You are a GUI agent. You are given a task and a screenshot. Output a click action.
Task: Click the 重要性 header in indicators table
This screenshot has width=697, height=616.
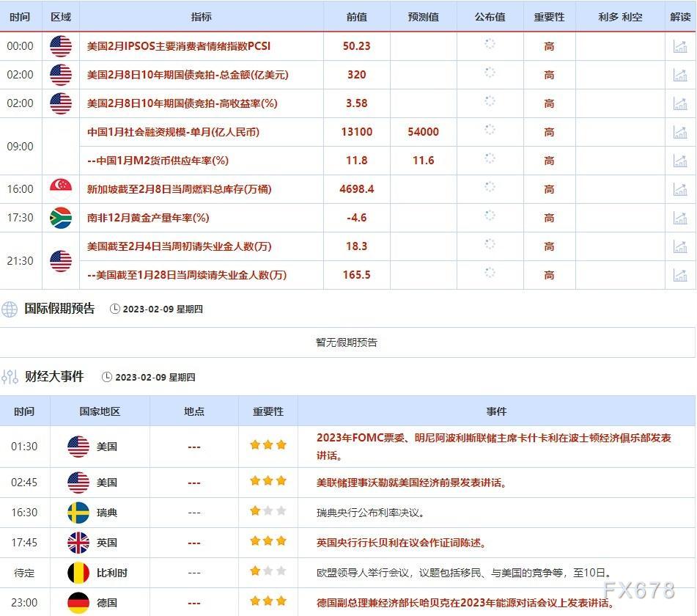[x=549, y=17]
